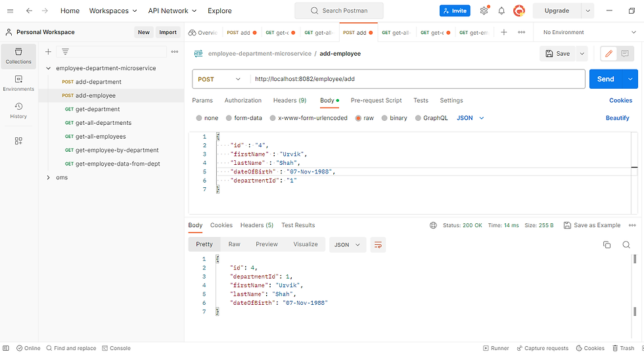644x354 pixels.
Task: Search the response with the magnifier icon
Action: pos(626,245)
